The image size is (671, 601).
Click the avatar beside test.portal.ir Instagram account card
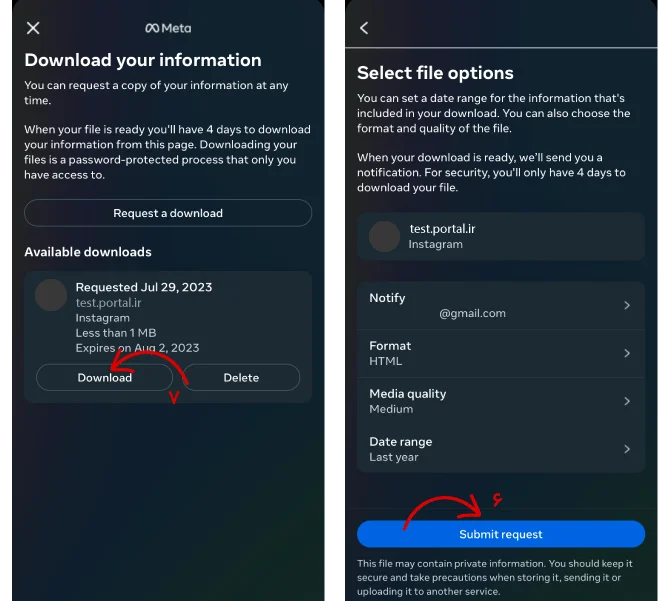pyautogui.click(x=384, y=236)
